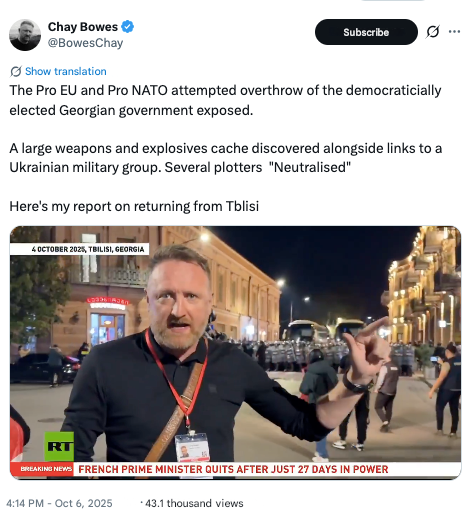
Task: Click the Chay Bowes display name
Action: (83, 27)
